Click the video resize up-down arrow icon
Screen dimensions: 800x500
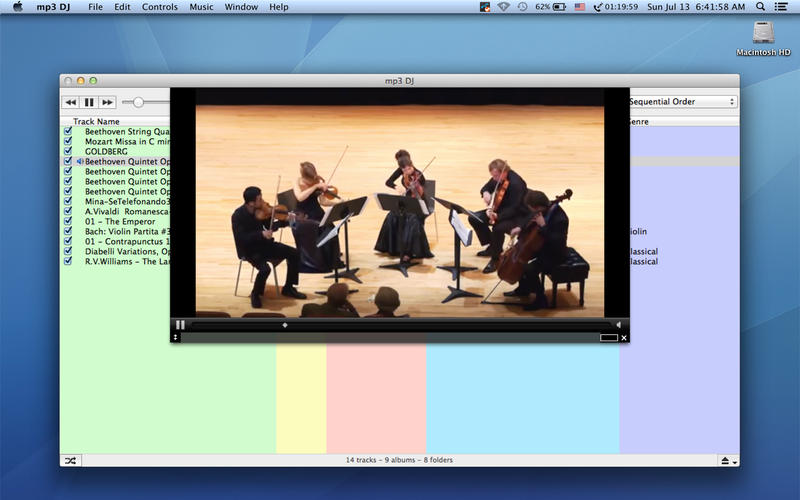click(175, 337)
